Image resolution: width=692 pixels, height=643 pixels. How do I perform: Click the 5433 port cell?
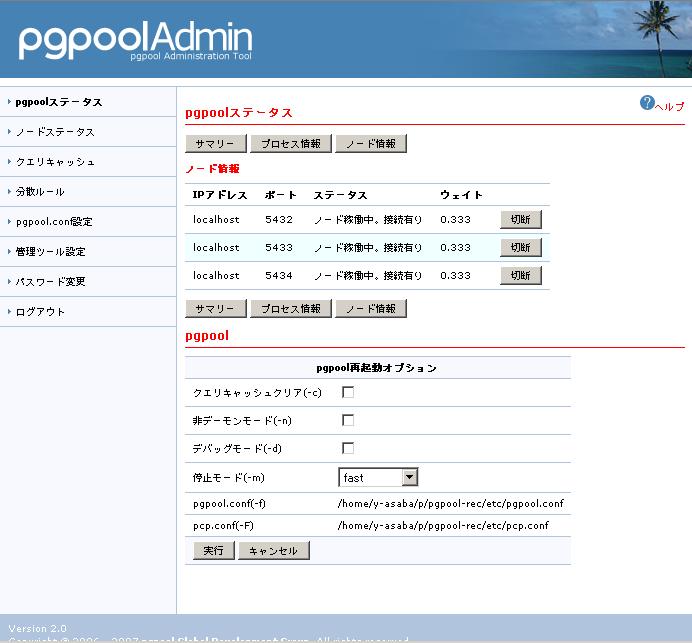[x=279, y=248]
